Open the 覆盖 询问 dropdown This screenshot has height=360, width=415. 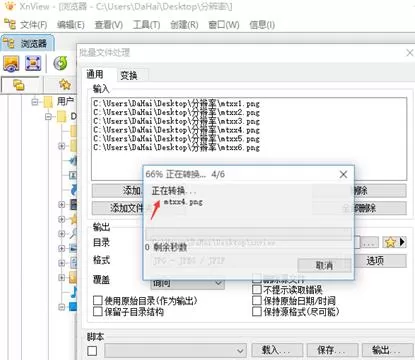coord(188,284)
